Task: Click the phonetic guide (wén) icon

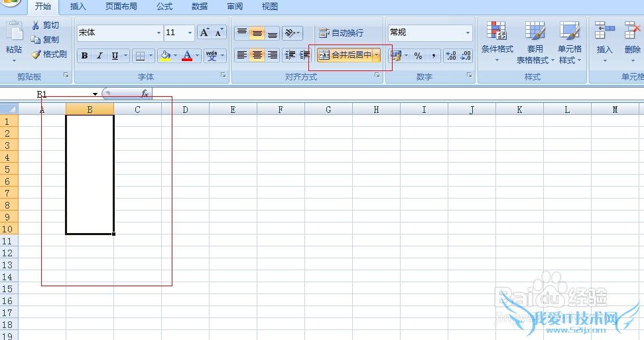Action: pyautogui.click(x=212, y=56)
